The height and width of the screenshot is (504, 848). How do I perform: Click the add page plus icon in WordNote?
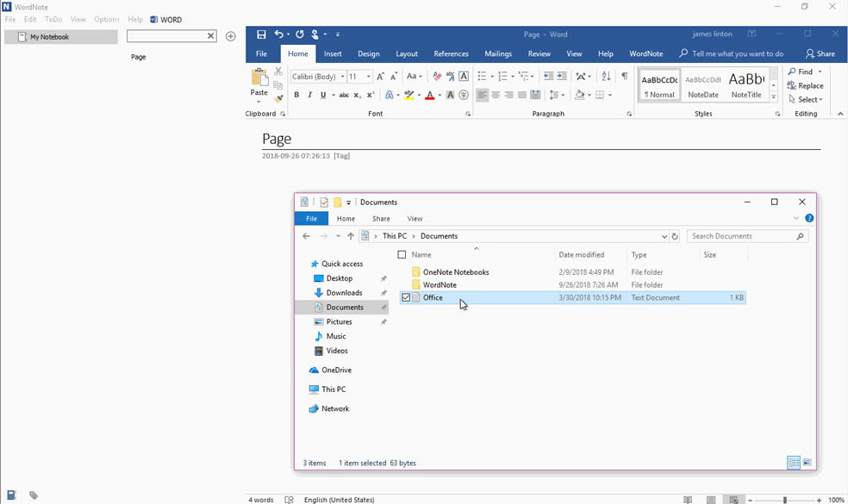[x=230, y=36]
